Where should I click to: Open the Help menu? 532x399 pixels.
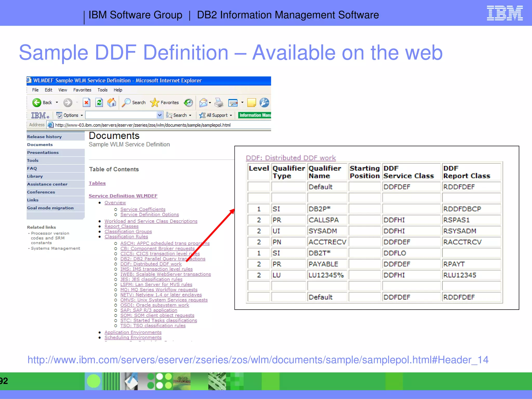tap(118, 90)
